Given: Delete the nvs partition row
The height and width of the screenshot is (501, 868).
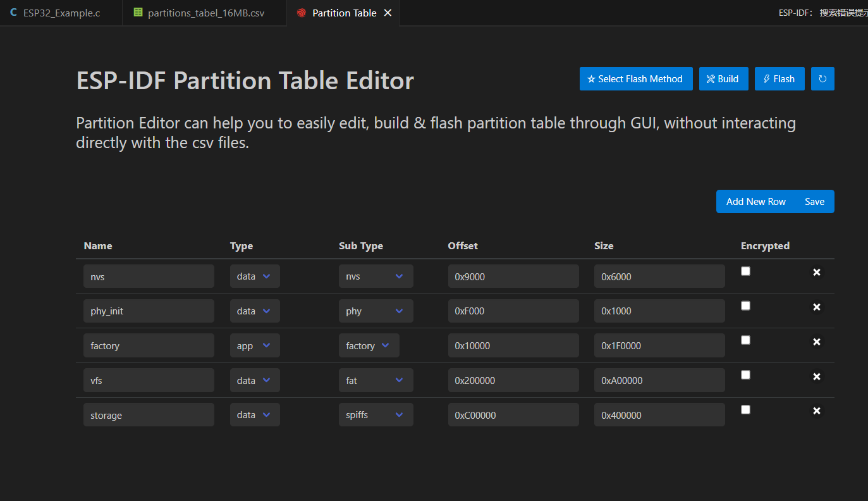Looking at the screenshot, I should pos(817,273).
